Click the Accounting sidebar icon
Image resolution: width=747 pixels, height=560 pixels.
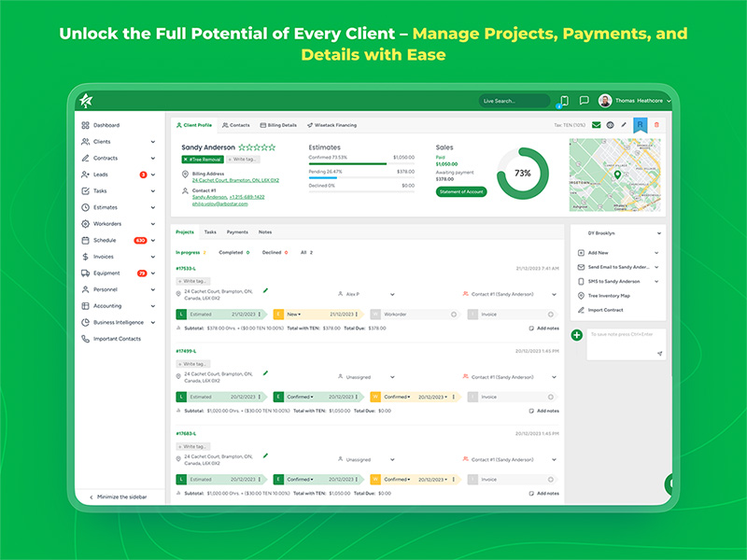pos(85,306)
